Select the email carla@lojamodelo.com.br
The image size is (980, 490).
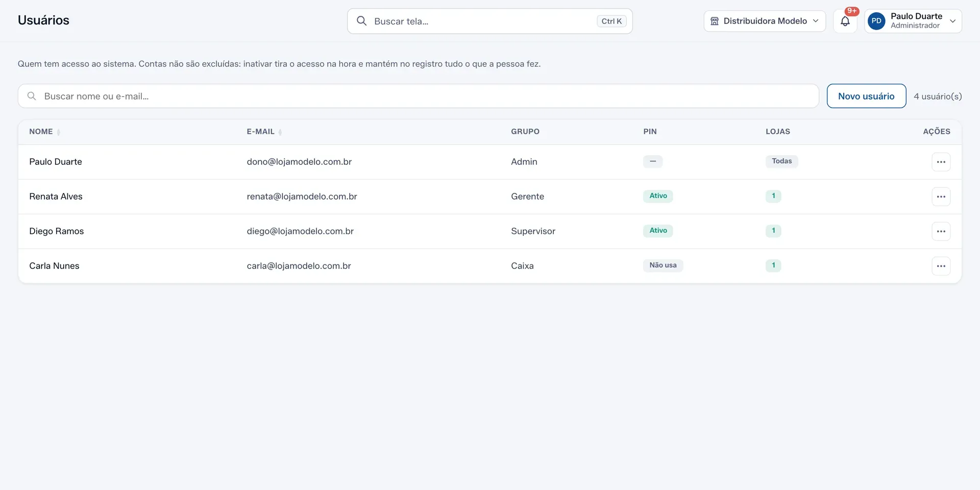(x=299, y=266)
